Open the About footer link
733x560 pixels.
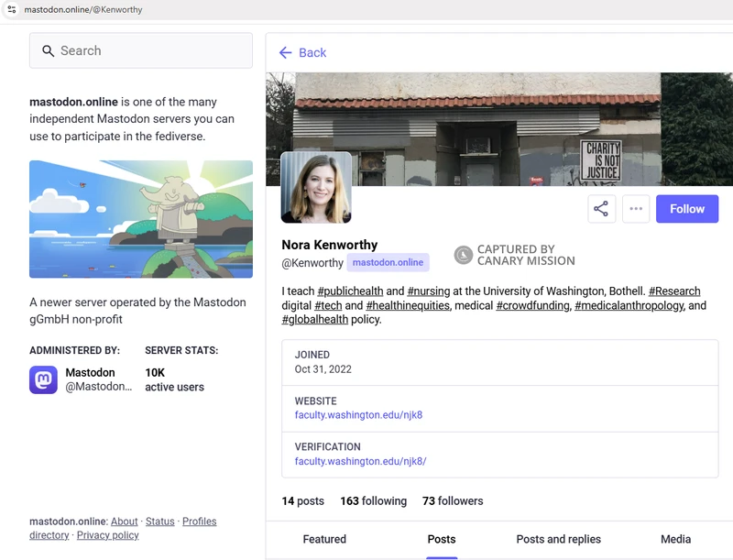[x=125, y=522]
